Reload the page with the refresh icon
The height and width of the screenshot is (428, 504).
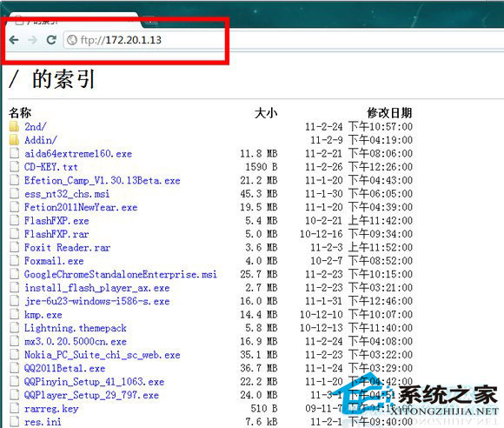tap(51, 40)
